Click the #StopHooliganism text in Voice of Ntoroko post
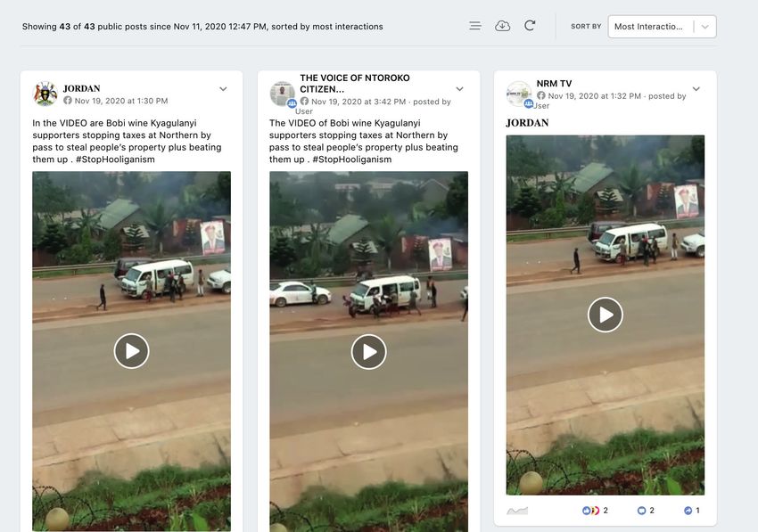Image resolution: width=758 pixels, height=532 pixels. [x=352, y=160]
